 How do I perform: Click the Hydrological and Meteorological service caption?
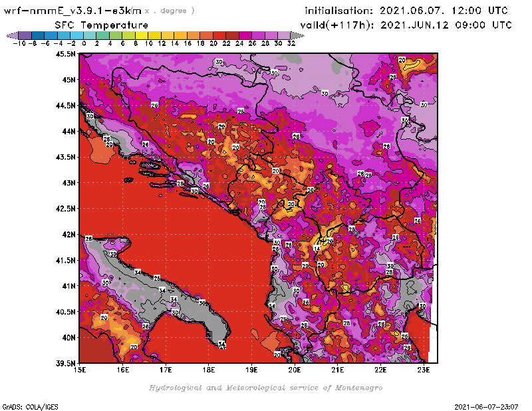[x=265, y=388]
